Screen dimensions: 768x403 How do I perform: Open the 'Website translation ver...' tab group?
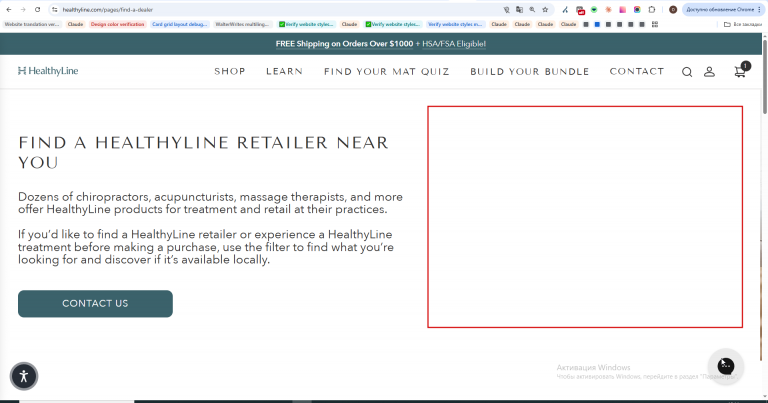(x=32, y=24)
